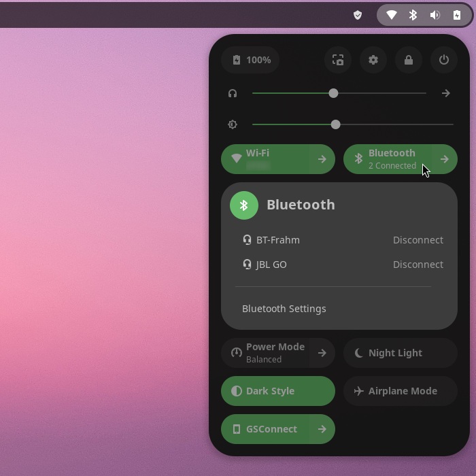Viewport: 476px width, 476px height.
Task: Click the green Bluetooth header icon
Action: pos(244,205)
